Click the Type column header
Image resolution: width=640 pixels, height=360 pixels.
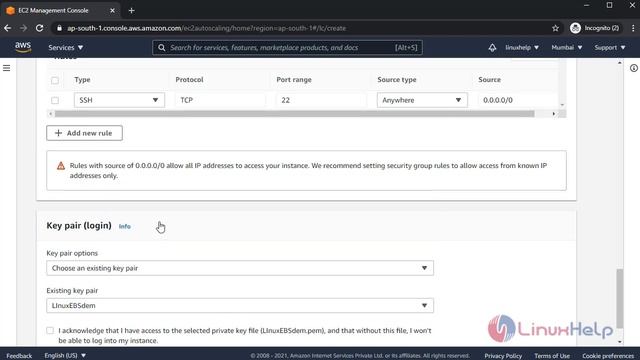[82, 80]
